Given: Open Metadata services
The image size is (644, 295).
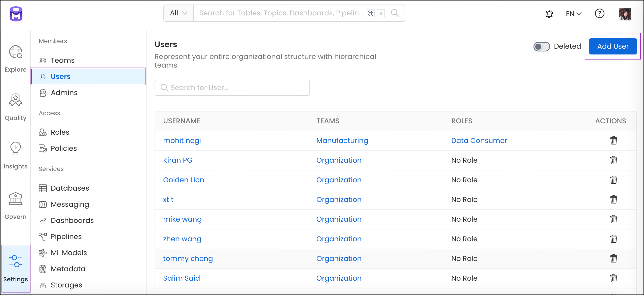Looking at the screenshot, I should click(88, 269).
